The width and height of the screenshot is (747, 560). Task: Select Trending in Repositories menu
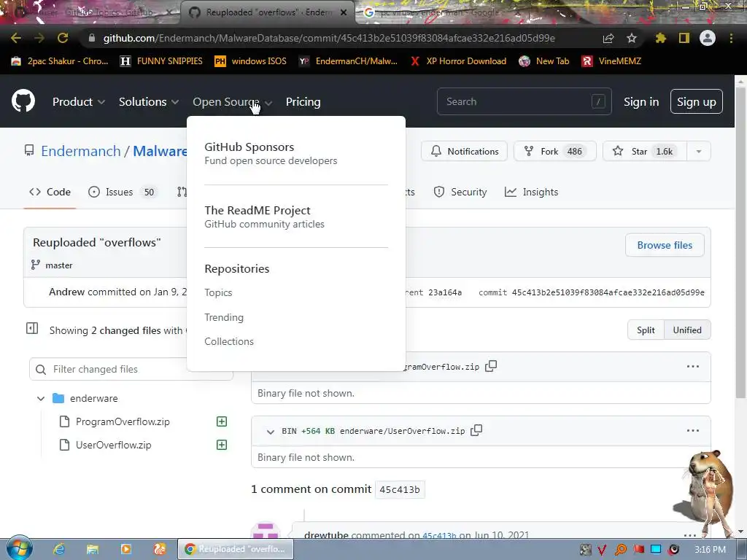coord(224,317)
